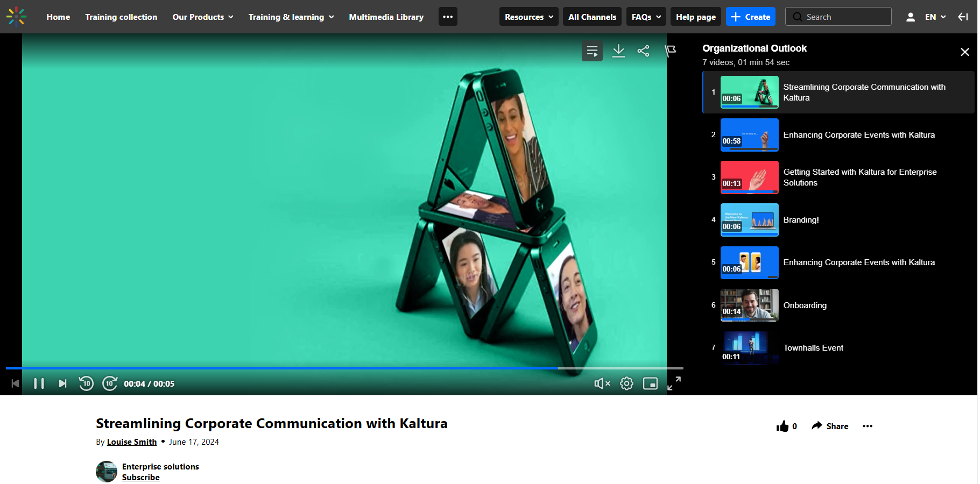This screenshot has width=980, height=484.
Task: Open the FAQs dropdown menu
Action: click(646, 17)
